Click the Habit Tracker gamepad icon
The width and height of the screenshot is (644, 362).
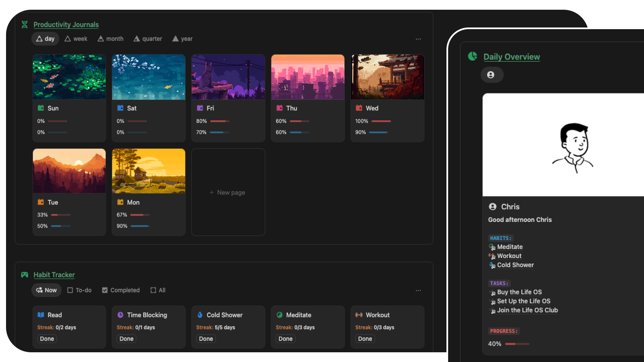pyautogui.click(x=24, y=275)
